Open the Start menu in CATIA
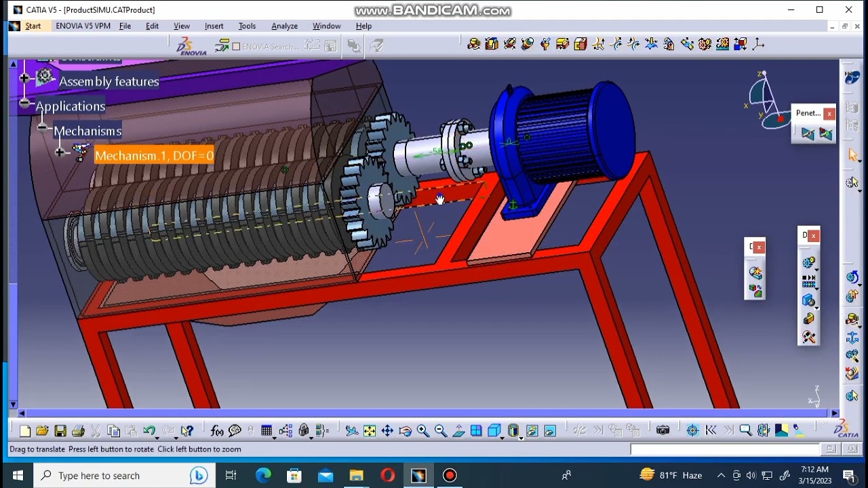868x488 pixels. 33,26
